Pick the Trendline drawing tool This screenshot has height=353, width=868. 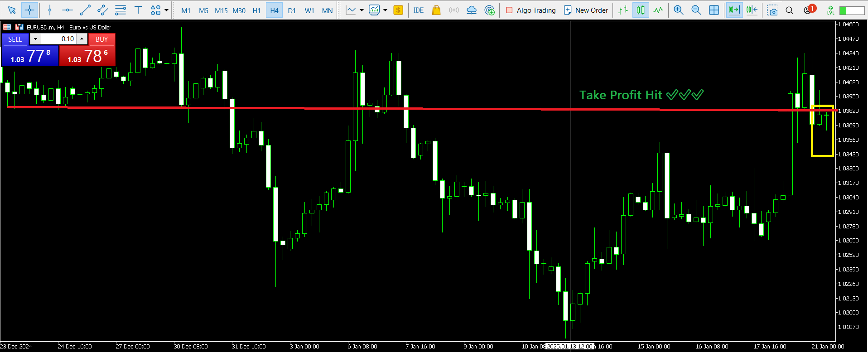point(85,10)
